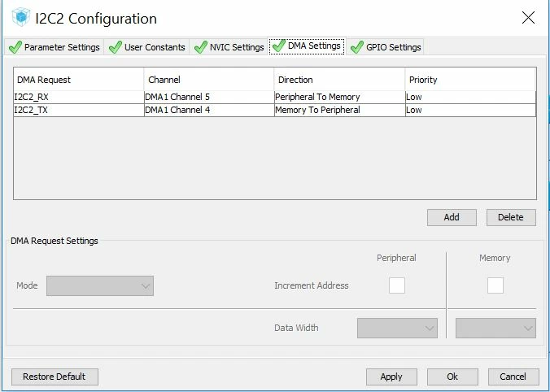Click the DMA1 Channel 4 cell
The width and height of the screenshot is (550, 392).
(x=209, y=110)
